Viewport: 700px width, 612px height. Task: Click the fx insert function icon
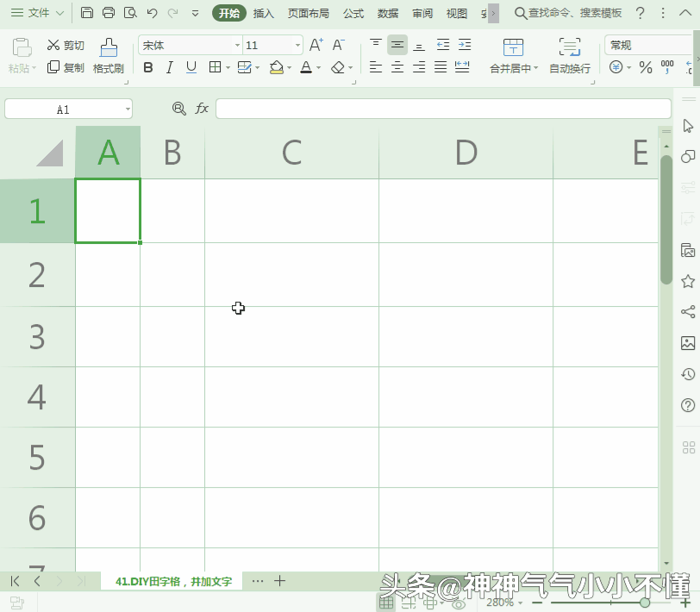(202, 109)
